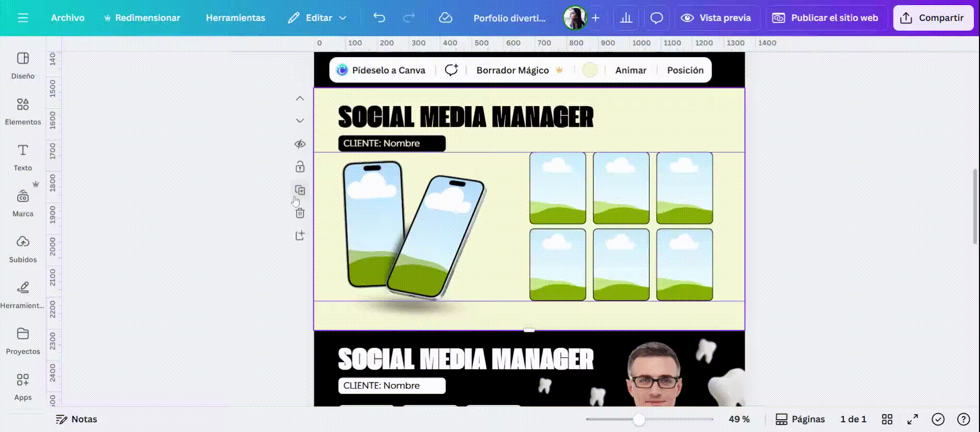
Task: Toggle the page lock icon
Action: pos(300,166)
